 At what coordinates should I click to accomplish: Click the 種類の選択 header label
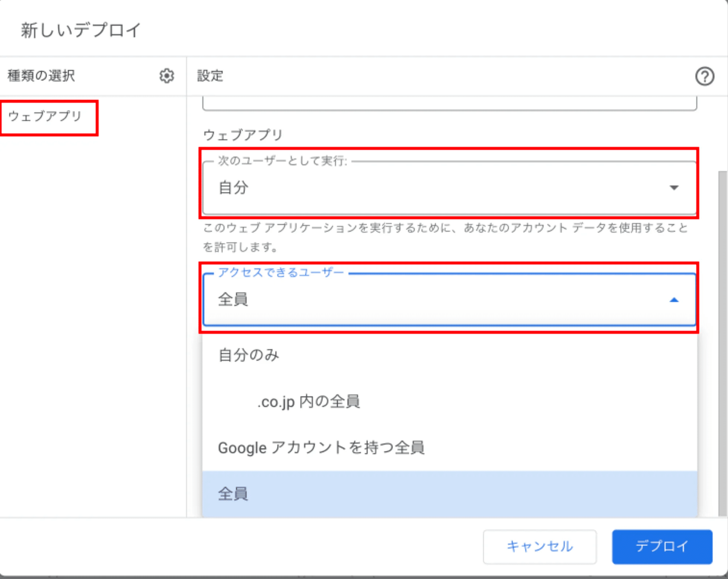pyautogui.click(x=41, y=76)
